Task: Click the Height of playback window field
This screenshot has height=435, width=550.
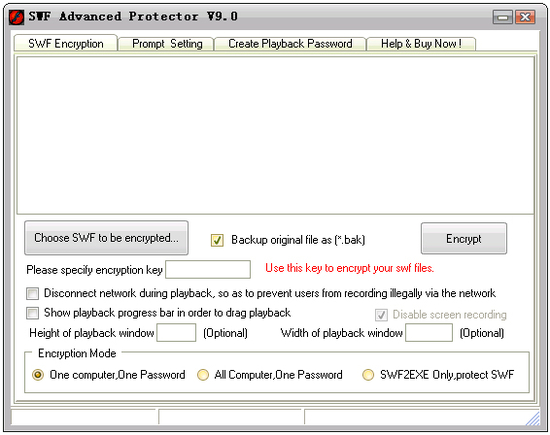Action: 176,333
